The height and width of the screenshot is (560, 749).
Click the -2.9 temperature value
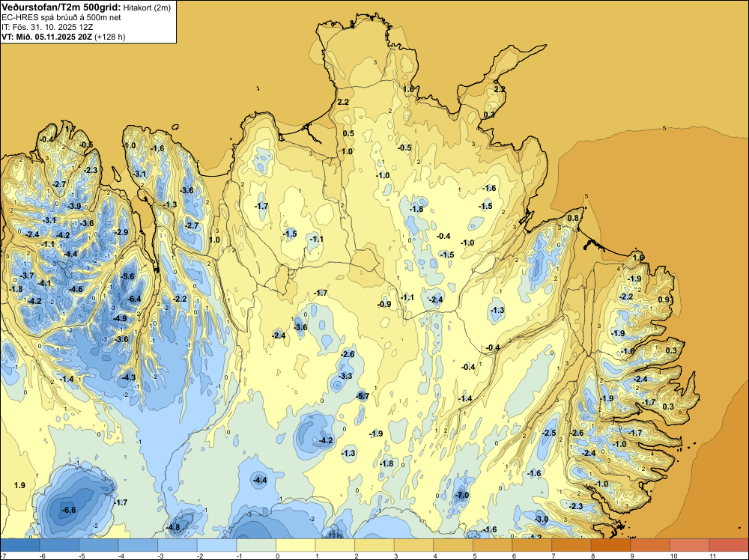tap(121, 232)
